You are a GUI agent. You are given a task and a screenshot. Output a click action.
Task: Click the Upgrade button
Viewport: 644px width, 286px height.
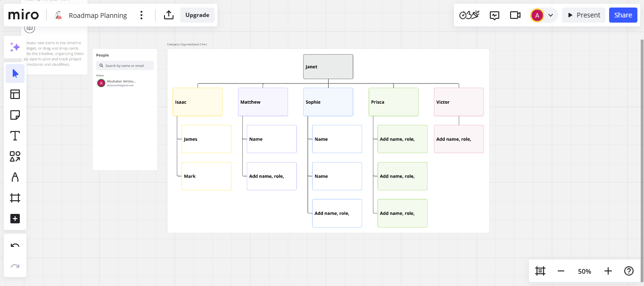[197, 15]
